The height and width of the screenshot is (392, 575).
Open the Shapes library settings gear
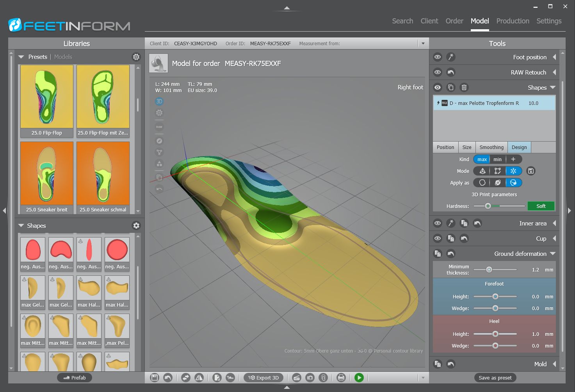(x=136, y=225)
